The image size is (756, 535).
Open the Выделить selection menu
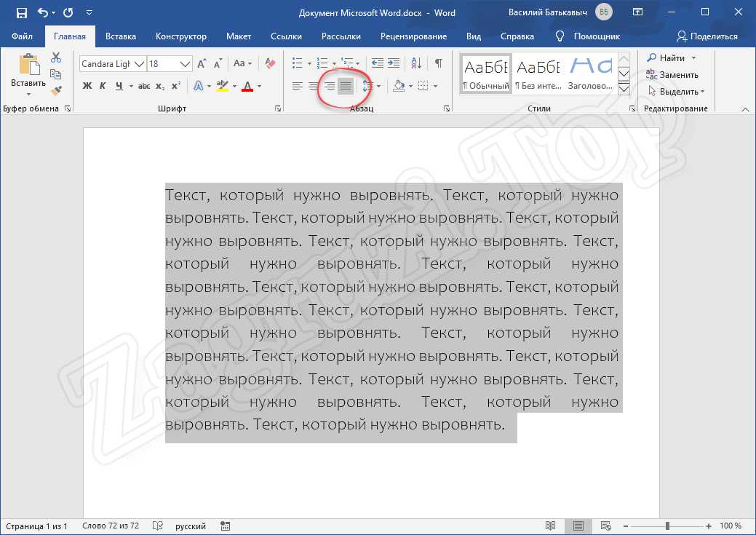(676, 92)
